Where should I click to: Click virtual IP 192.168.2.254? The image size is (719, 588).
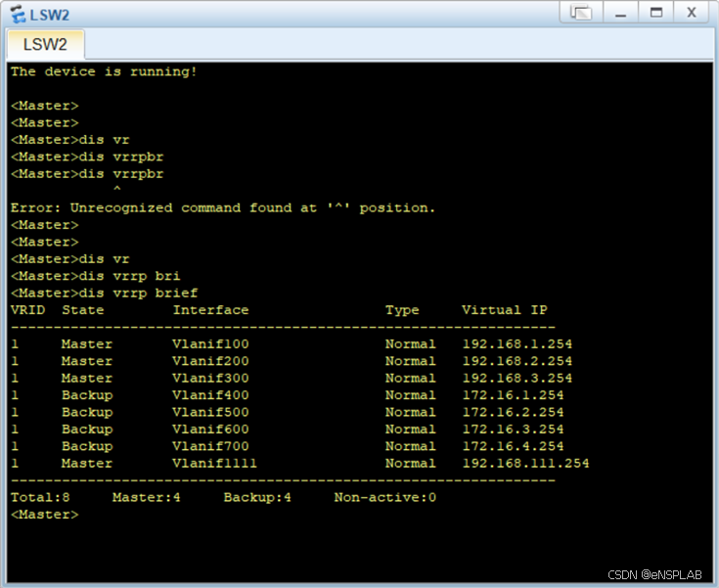pyautogui.click(x=517, y=361)
